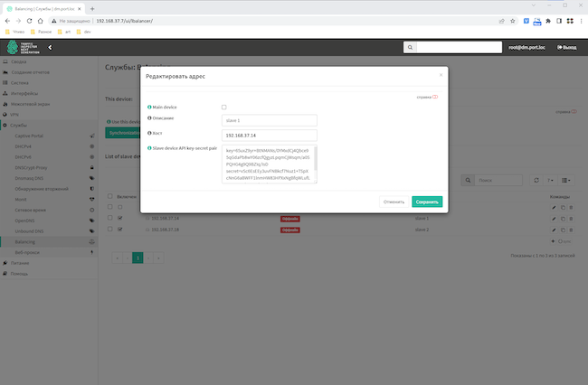Viewport: 588px width, 385px height.
Task: Open info icon next to Описание
Action: point(149,118)
